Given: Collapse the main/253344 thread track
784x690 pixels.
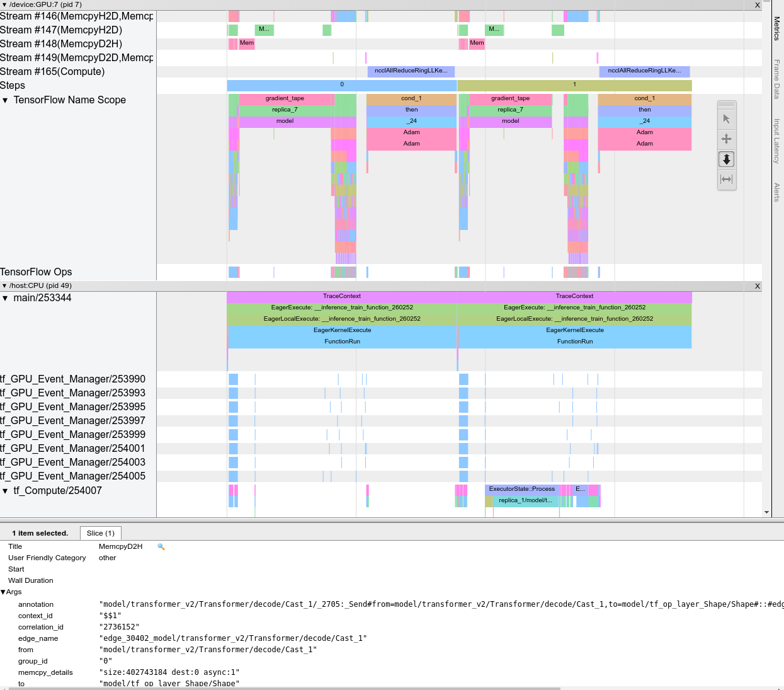Looking at the screenshot, I should [x=6, y=298].
